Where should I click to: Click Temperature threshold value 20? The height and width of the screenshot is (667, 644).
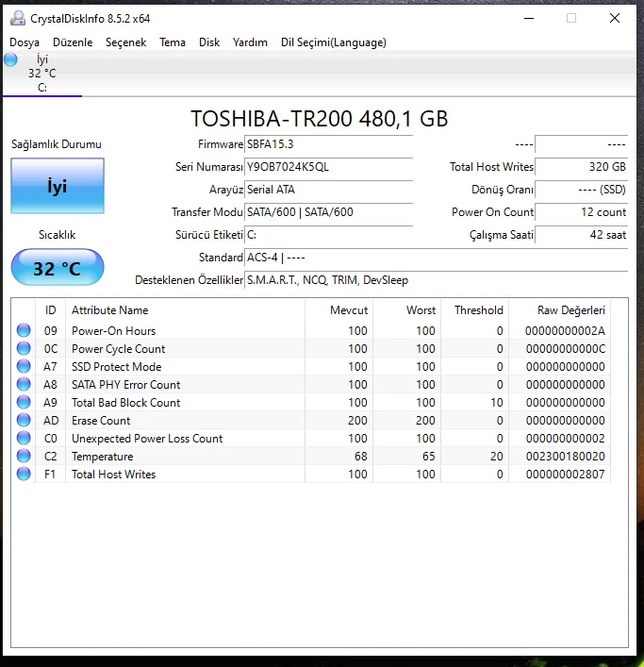click(x=497, y=457)
